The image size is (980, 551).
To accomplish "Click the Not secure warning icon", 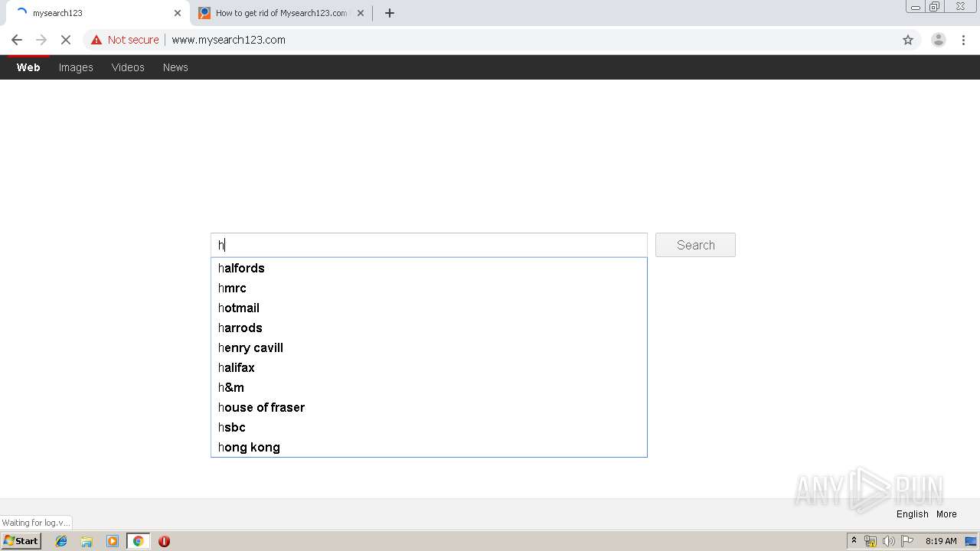I will [96, 40].
